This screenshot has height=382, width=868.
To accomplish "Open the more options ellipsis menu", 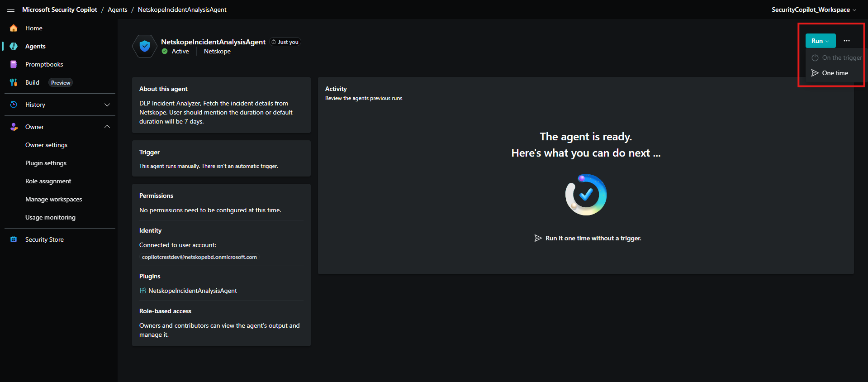I will 847,41.
